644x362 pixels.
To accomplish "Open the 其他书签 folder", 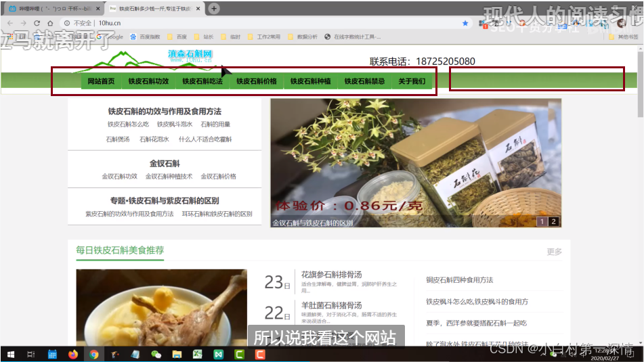I will coord(624,37).
